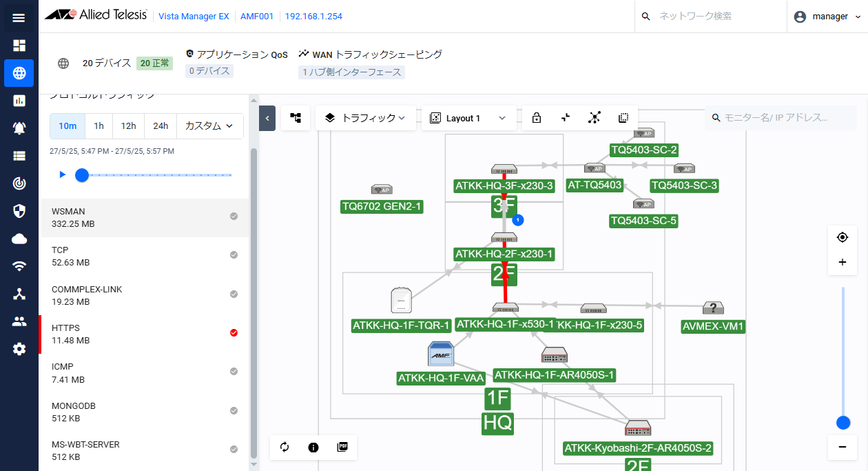Refresh the map with the reload icon
This screenshot has height=471, width=868.
coord(285,448)
